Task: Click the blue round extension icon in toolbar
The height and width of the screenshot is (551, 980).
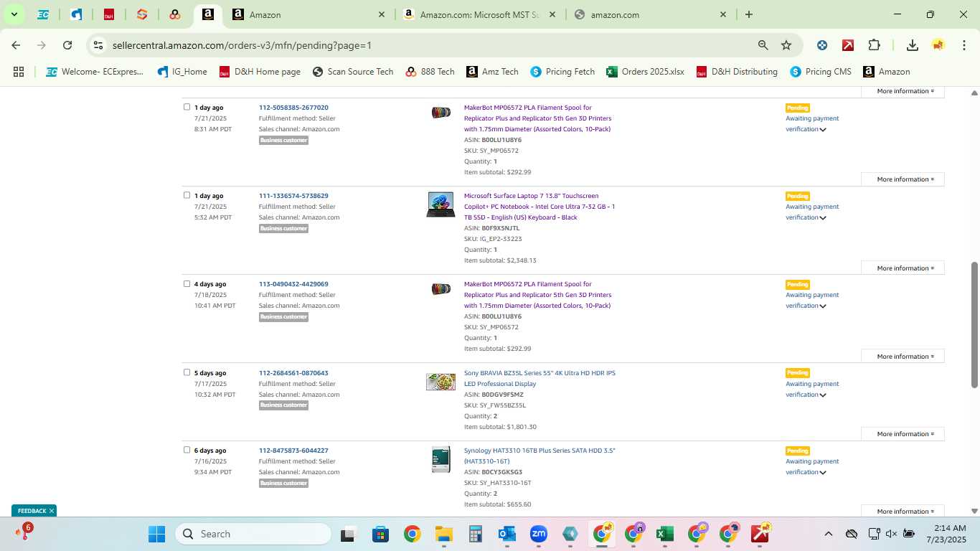Action: point(822,45)
